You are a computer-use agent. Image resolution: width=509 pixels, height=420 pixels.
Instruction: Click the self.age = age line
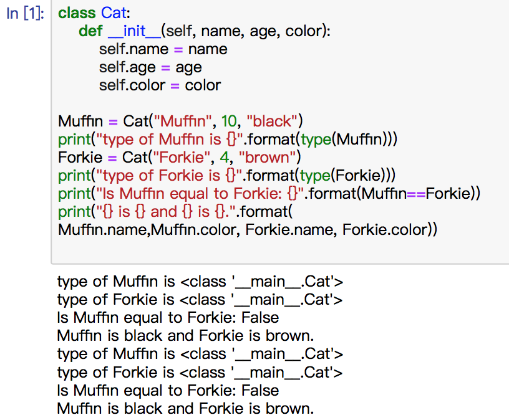[150, 67]
